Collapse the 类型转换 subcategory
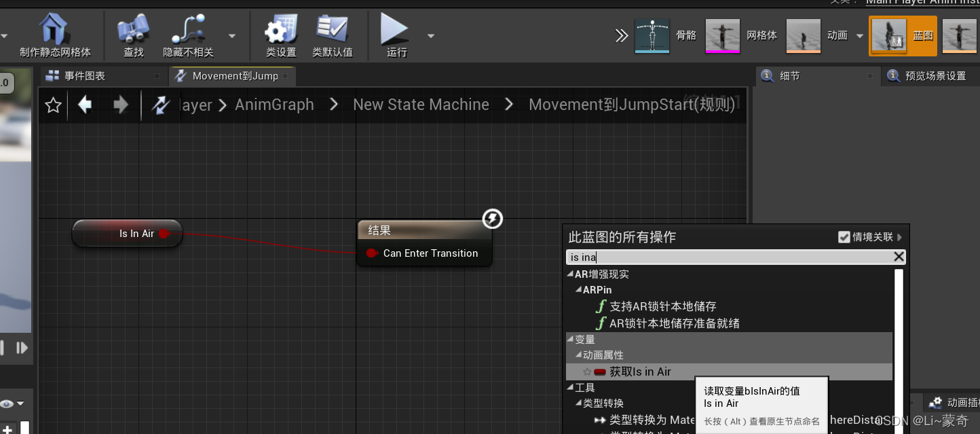 [x=579, y=403]
